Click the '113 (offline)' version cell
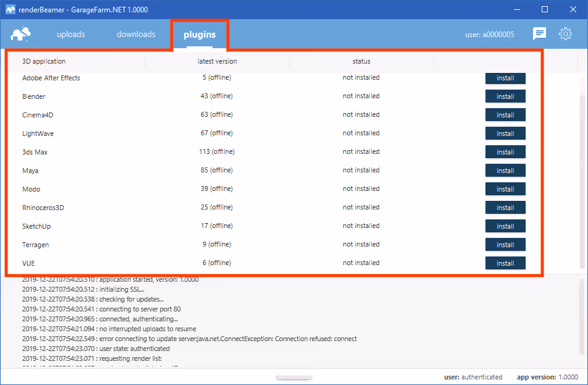588x385 pixels. [x=217, y=151]
